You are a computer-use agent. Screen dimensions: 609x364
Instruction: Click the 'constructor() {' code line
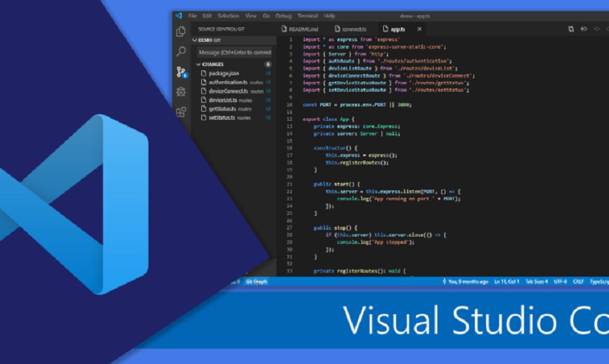pos(335,148)
